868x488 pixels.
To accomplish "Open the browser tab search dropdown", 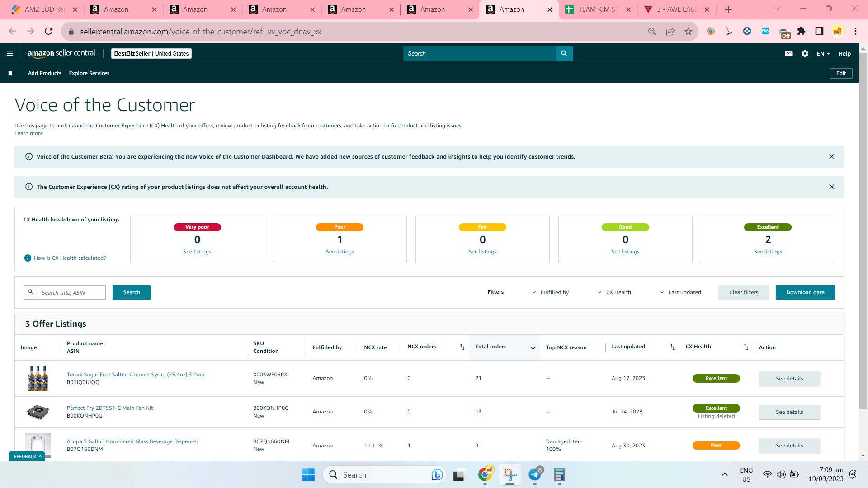I will coord(777,9).
